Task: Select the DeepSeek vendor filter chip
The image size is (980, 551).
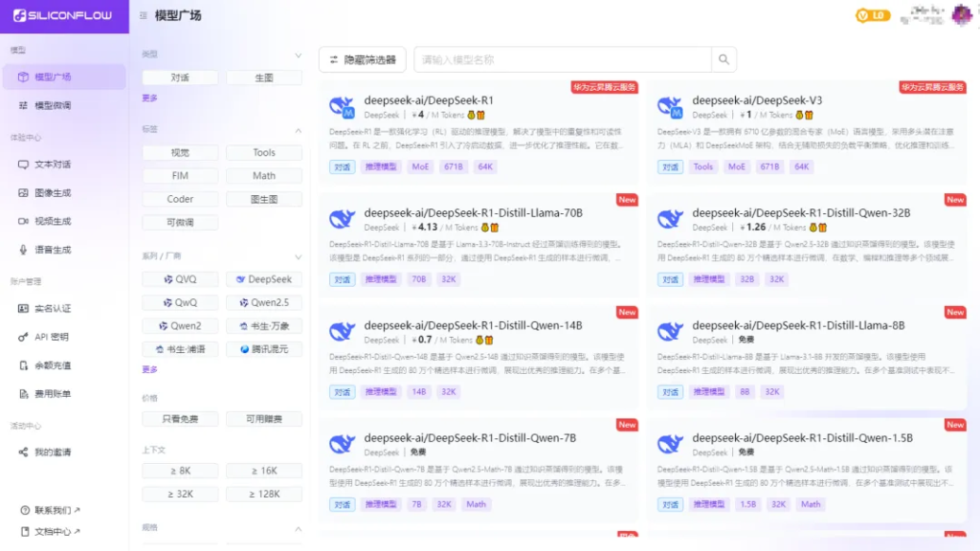Action: pyautogui.click(x=264, y=279)
